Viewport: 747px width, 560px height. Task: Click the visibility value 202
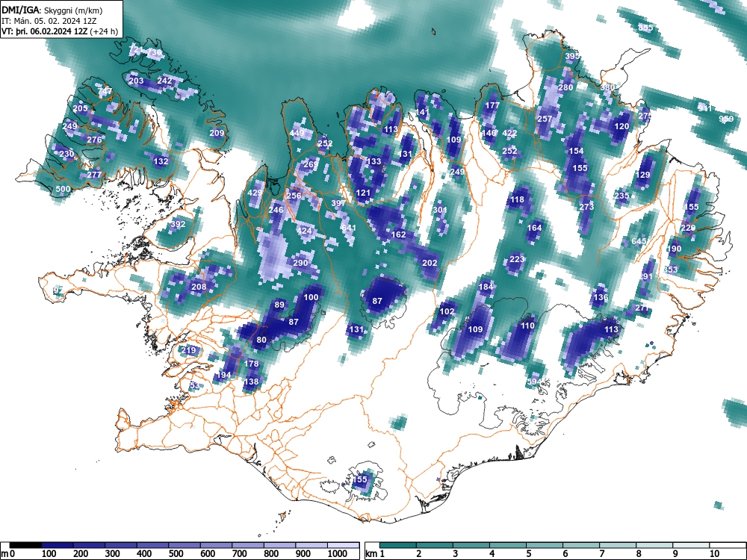click(x=430, y=263)
